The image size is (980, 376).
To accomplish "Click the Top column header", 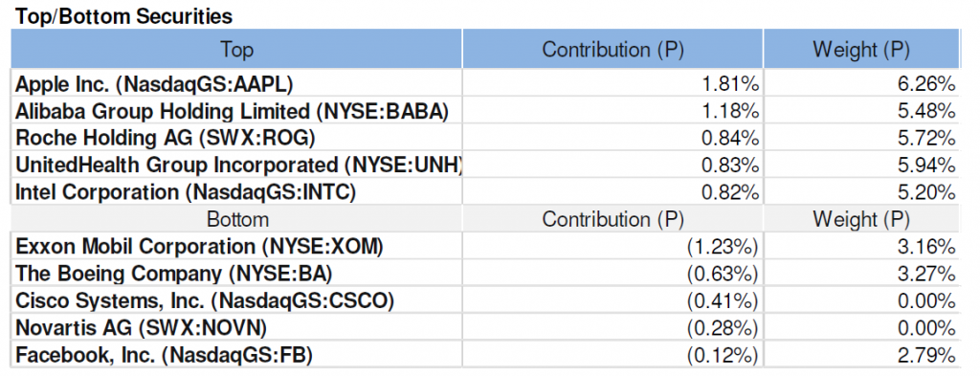I will (237, 50).
